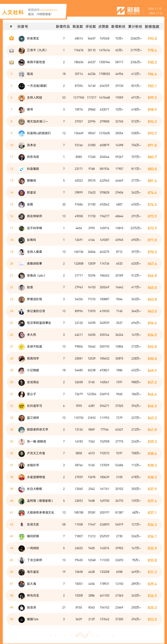Screen dimensions: 167x644
Task: Open the account name 江寻千（九月）
Action: 37,50
